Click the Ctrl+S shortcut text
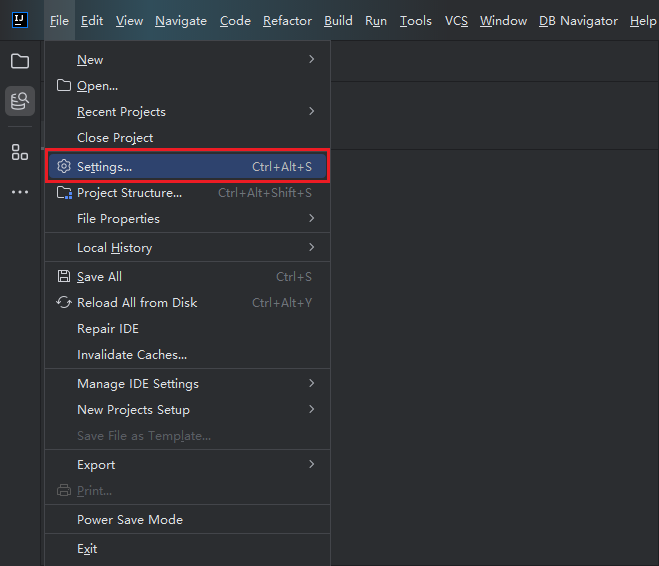The width and height of the screenshot is (659, 566). click(294, 276)
